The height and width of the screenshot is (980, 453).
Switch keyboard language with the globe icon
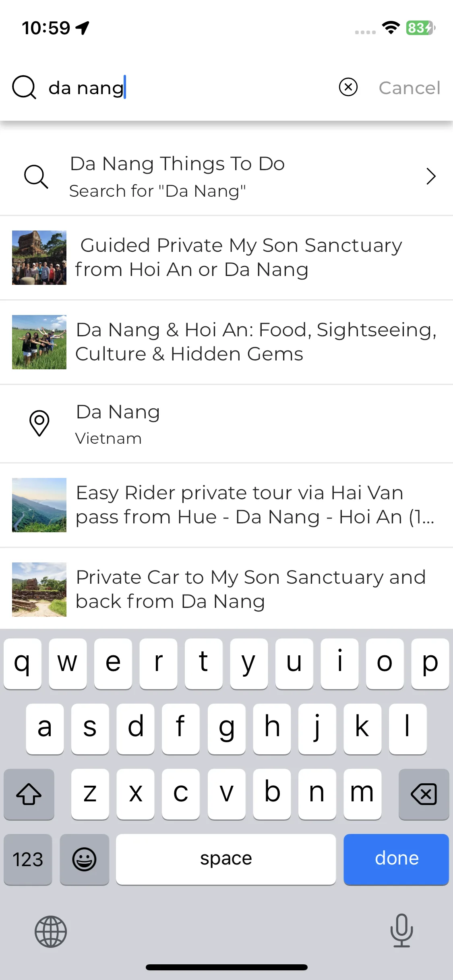click(x=51, y=931)
